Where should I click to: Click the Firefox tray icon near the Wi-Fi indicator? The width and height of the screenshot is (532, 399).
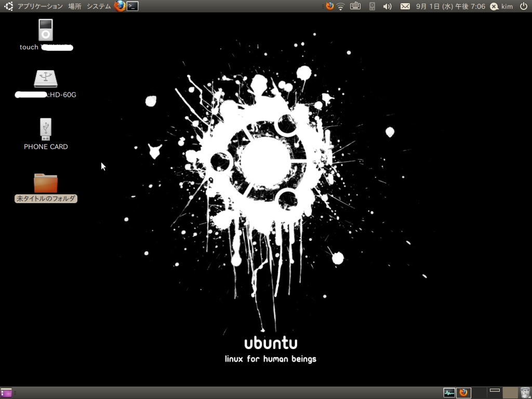click(x=329, y=6)
